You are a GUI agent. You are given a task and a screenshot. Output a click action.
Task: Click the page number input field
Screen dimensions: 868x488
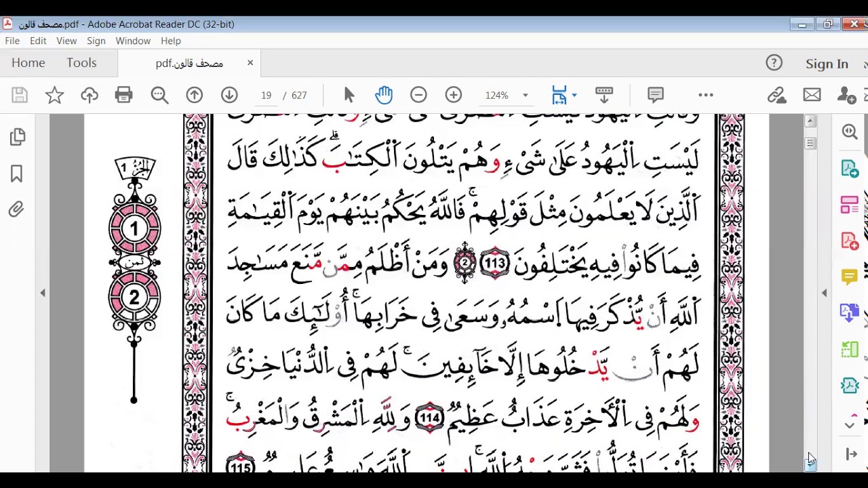267,96
